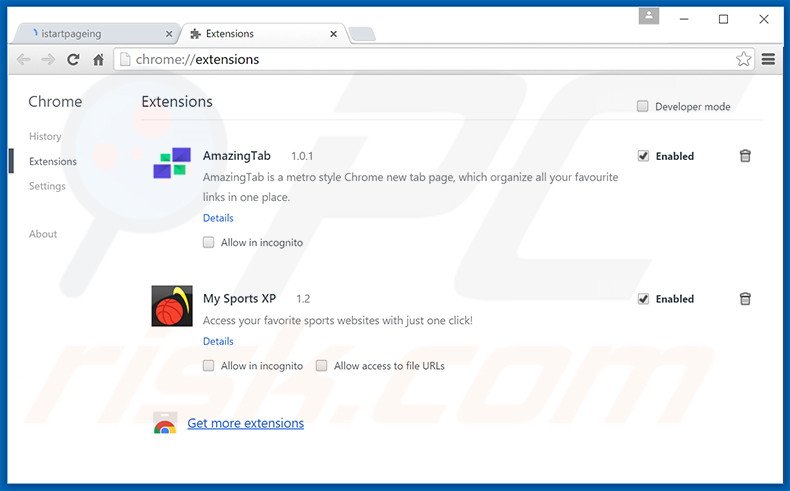Image resolution: width=790 pixels, height=491 pixels.
Task: Click the AmazingTab extension name
Action: click(x=237, y=156)
